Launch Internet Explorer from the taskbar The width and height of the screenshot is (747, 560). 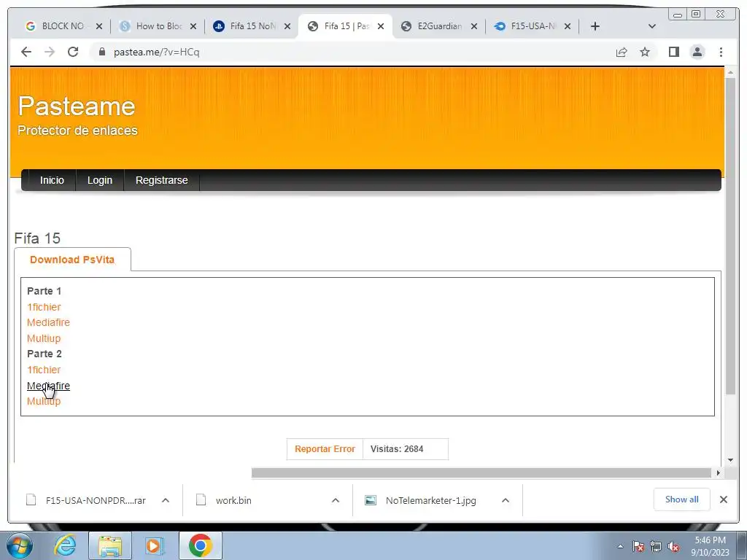(x=65, y=545)
